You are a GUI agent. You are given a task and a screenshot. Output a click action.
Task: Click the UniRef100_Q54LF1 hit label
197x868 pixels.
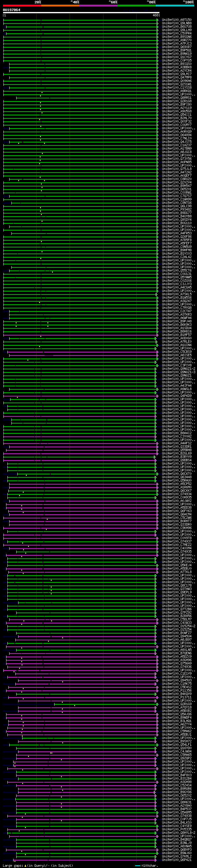point(177,745)
